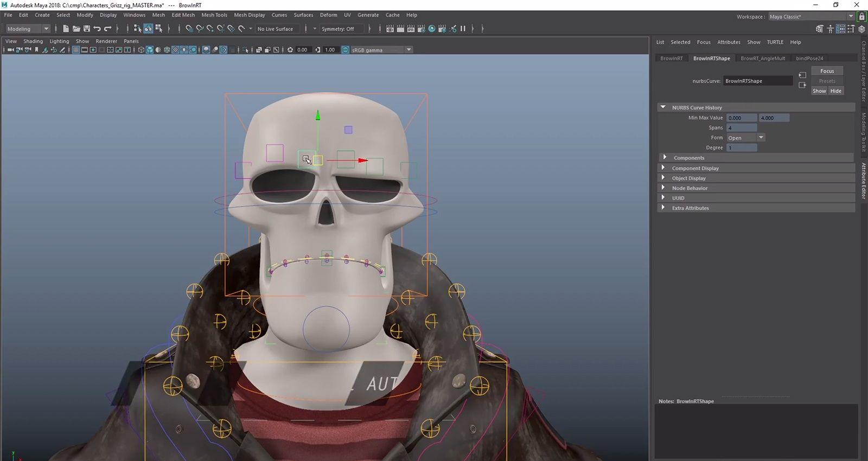The image size is (868, 461).
Task: Click the Redo arrow icon
Action: coord(107,29)
